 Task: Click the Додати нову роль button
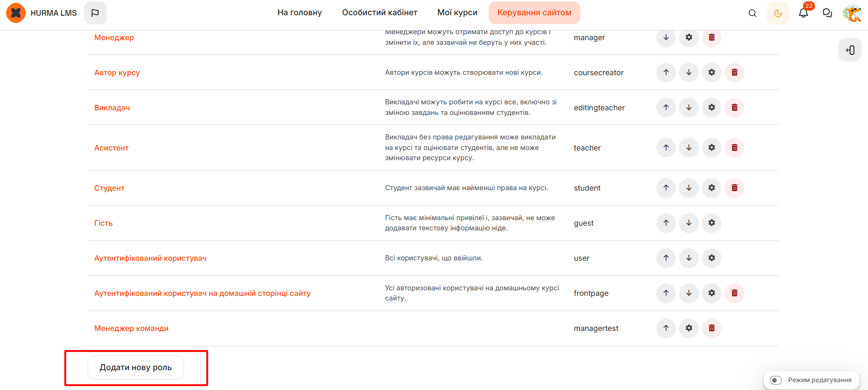[136, 367]
